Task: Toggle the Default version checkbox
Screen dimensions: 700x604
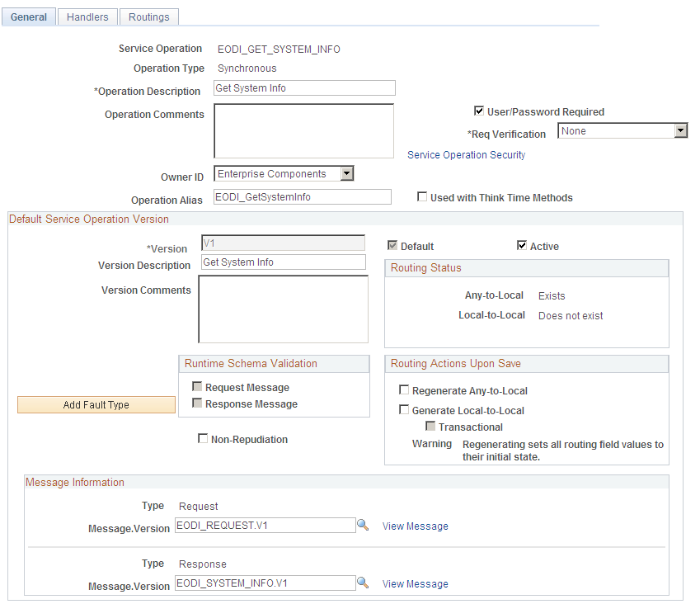Action: (x=393, y=245)
